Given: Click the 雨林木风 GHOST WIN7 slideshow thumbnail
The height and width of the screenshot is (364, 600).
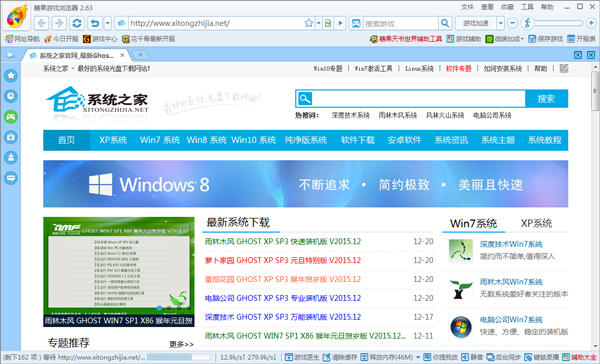Looking at the screenshot, I should tap(119, 272).
